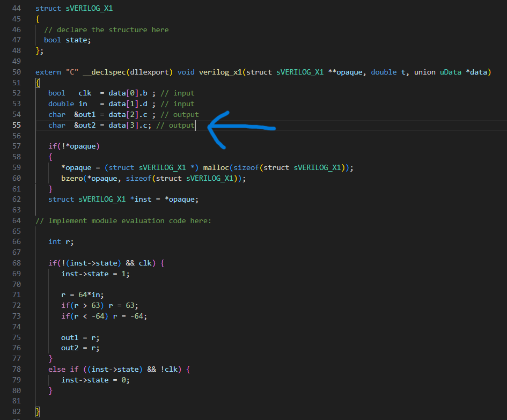Click '__declspec(dllexport)' text
Image resolution: width=507 pixels, height=420 pixels.
click(128, 72)
